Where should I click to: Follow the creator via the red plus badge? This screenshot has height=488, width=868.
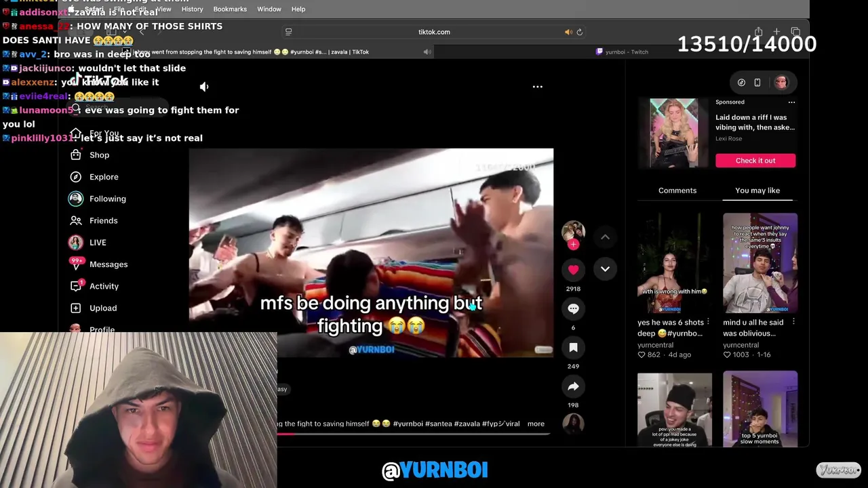(x=573, y=245)
